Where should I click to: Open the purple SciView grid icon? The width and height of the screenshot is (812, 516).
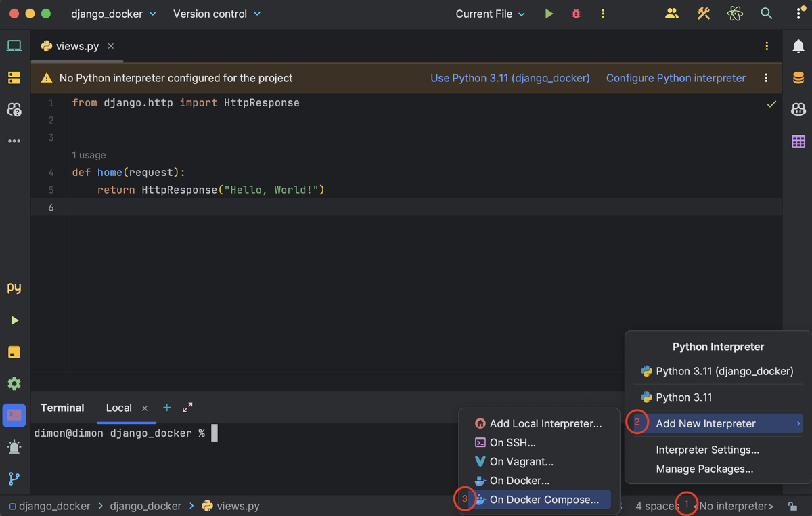tap(798, 141)
